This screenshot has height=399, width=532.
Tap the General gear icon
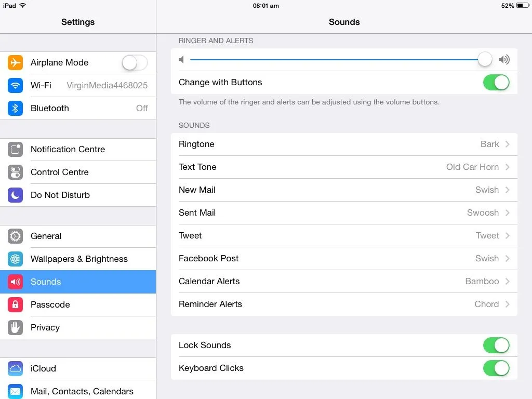pos(16,236)
